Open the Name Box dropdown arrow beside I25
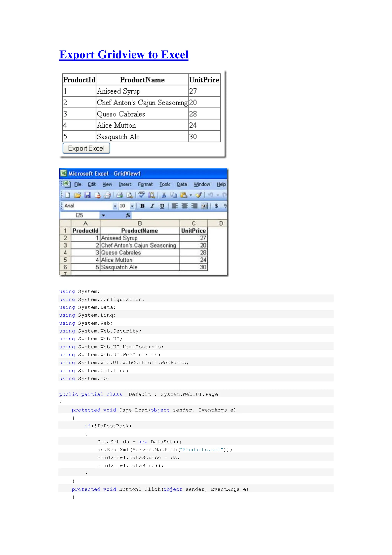The image size is (392, 555). 103,215
